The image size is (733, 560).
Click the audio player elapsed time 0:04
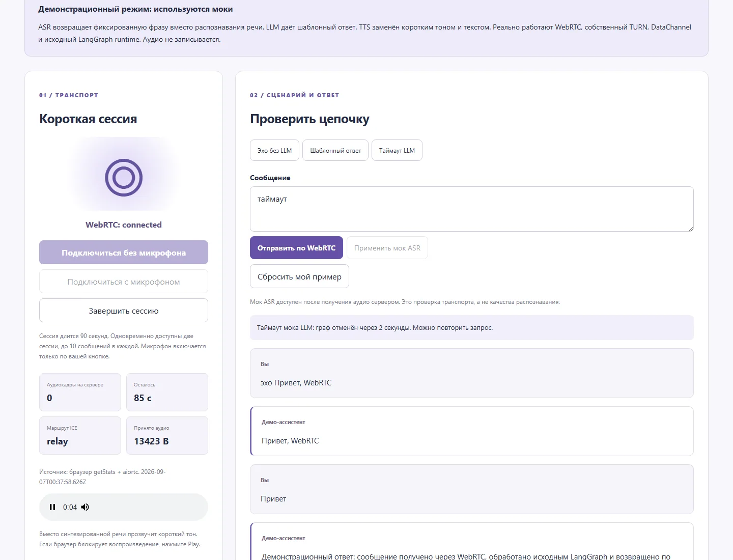pos(70,507)
